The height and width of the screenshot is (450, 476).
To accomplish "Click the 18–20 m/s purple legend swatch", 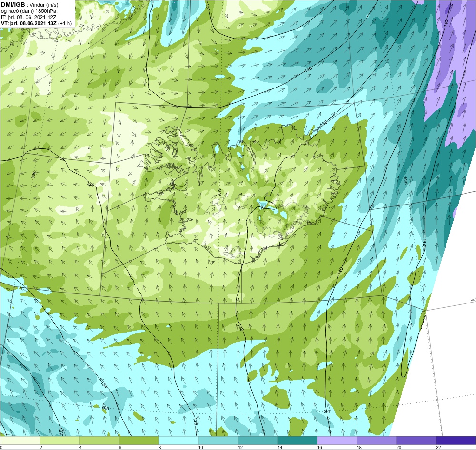I will (x=377, y=440).
